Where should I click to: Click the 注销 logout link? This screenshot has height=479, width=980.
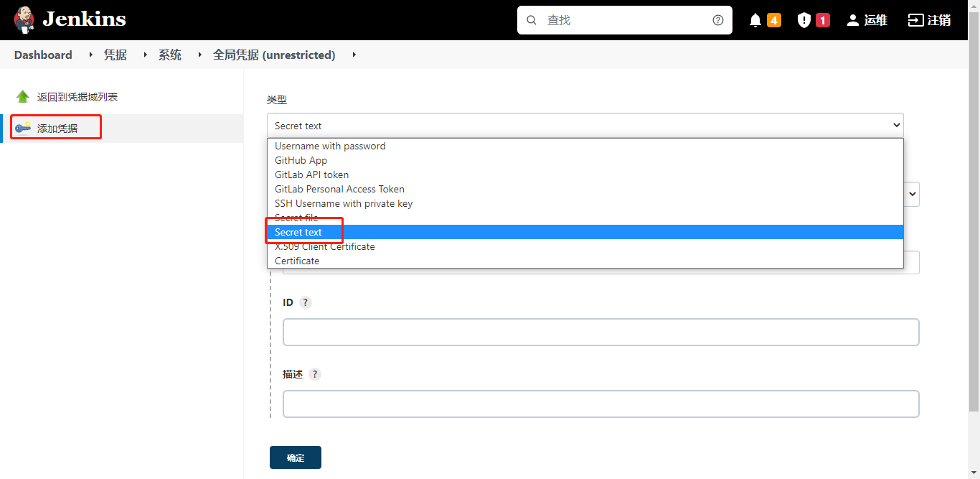930,20
